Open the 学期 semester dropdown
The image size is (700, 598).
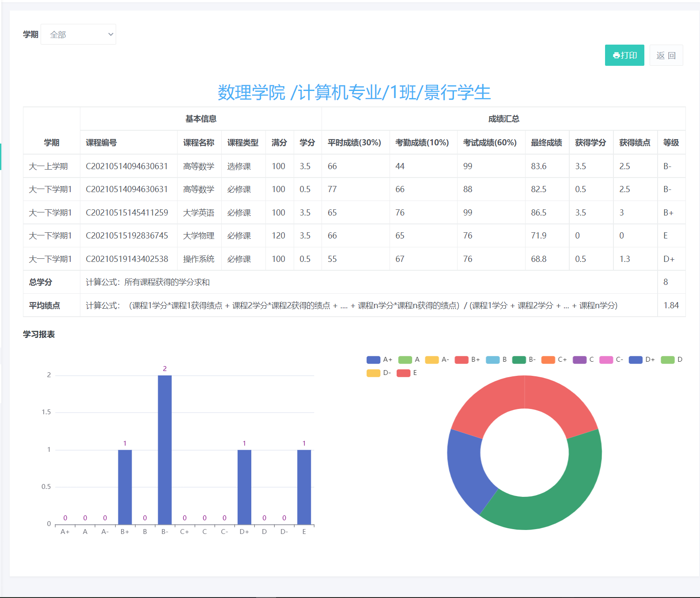click(78, 34)
